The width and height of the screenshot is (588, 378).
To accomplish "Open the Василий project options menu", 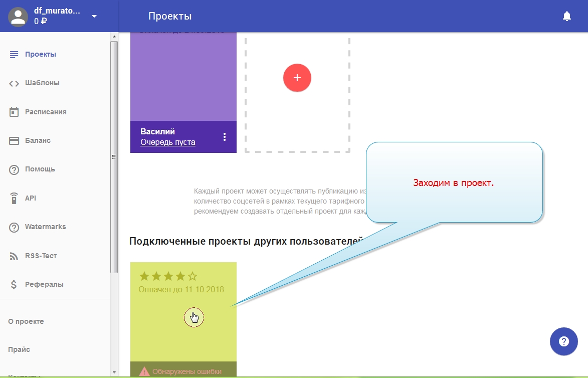I will 225,137.
